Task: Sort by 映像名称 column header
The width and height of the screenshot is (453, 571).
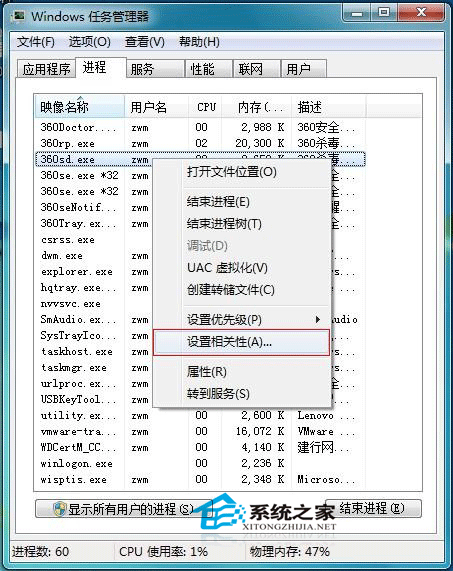Action: (x=80, y=107)
